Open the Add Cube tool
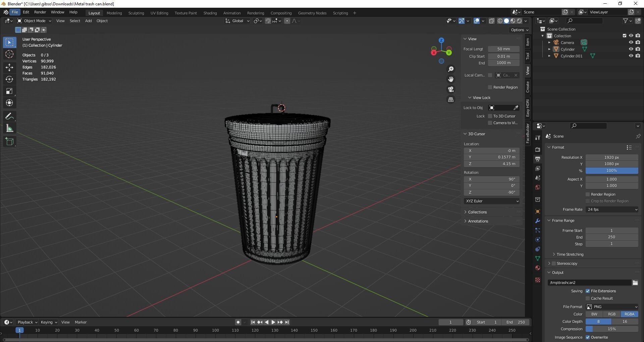 click(9, 141)
